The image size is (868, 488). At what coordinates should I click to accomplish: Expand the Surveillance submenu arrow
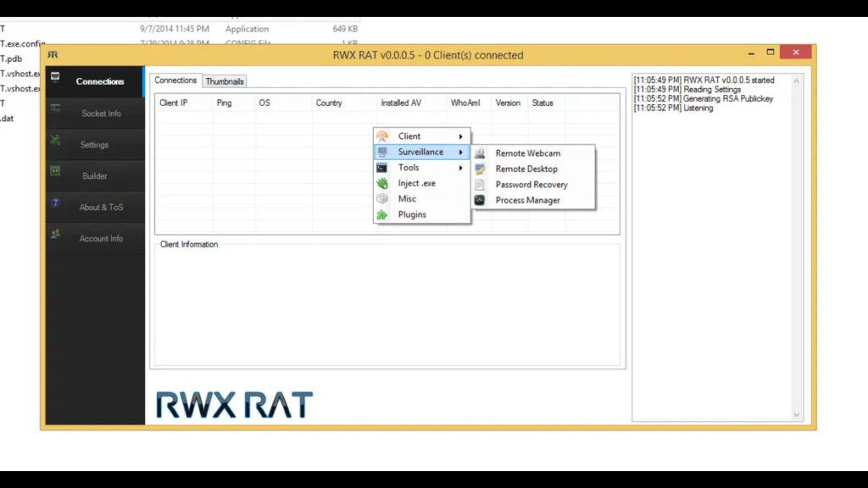coord(460,152)
